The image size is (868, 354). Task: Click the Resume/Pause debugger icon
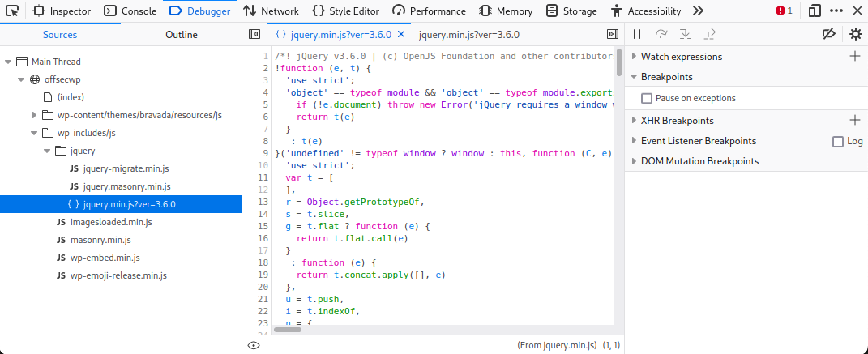[x=637, y=34]
